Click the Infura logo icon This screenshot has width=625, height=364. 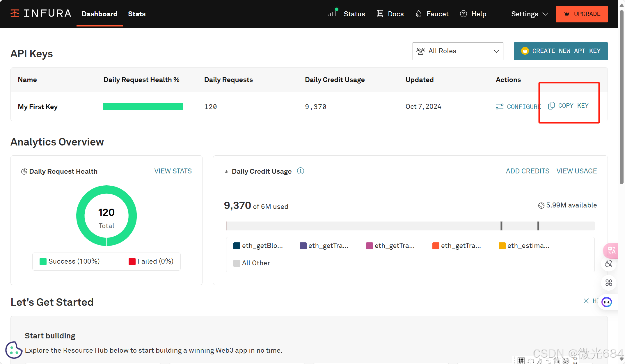point(15,13)
